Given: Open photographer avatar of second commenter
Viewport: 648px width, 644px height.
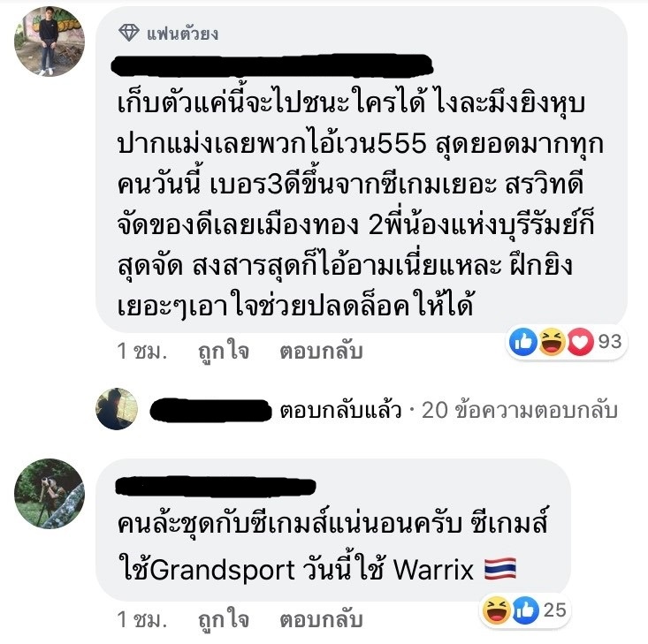Looking at the screenshot, I should coord(50,494).
